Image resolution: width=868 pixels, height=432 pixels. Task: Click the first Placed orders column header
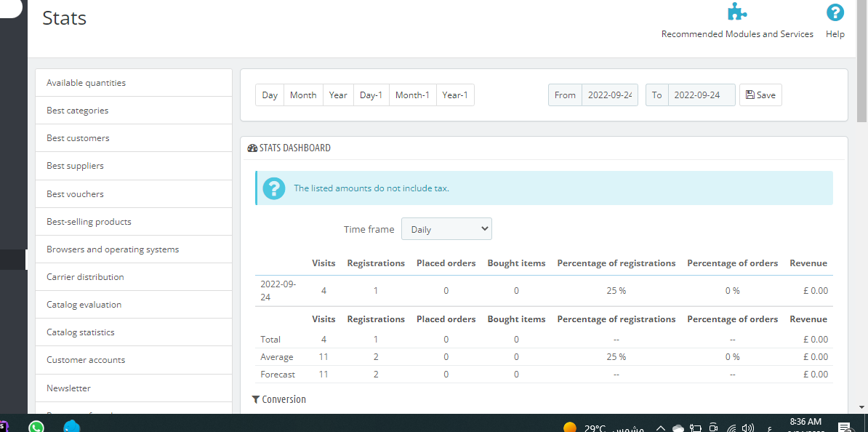[x=446, y=263]
